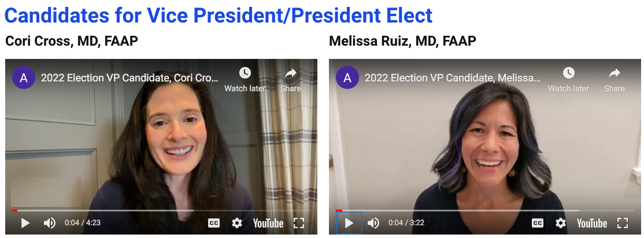The height and width of the screenshot is (238, 644).
Task: Play the Melissa Ruiz candidate video
Action: (x=349, y=223)
